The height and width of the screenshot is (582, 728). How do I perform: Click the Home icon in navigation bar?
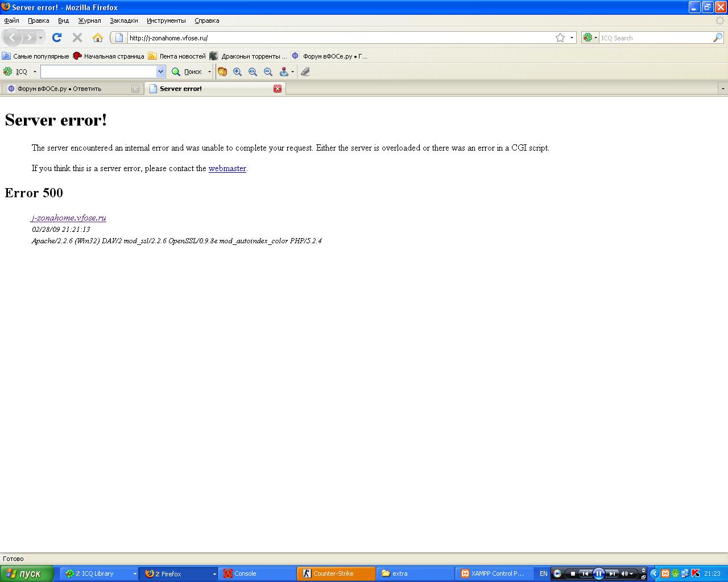pyautogui.click(x=98, y=38)
